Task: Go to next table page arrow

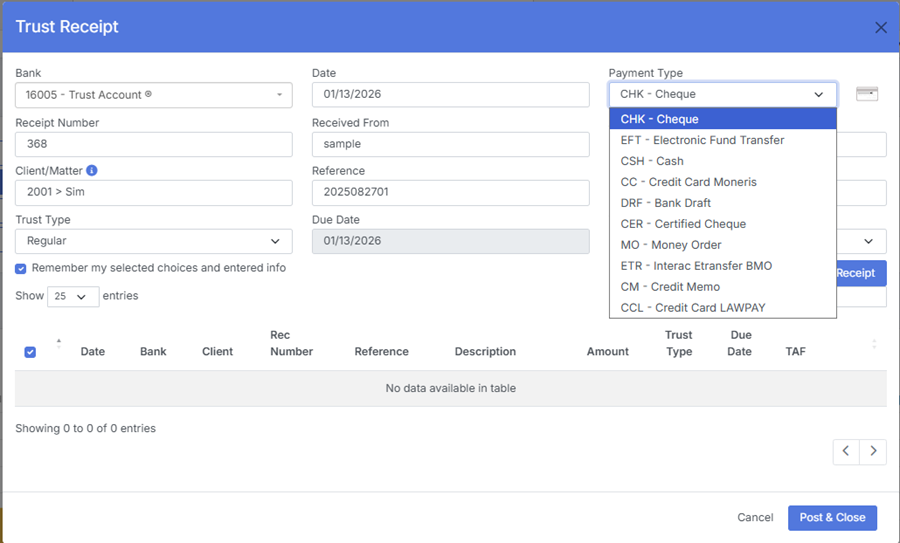Action: (873, 451)
